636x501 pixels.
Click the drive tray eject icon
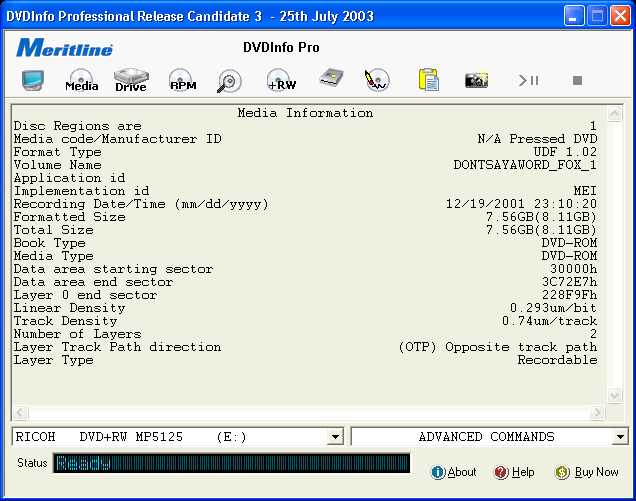click(x=331, y=78)
